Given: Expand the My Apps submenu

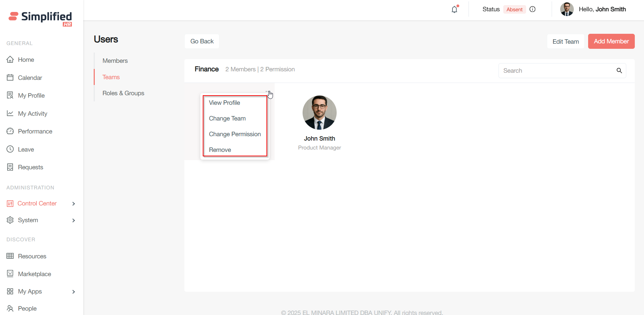Looking at the screenshot, I should [41, 291].
